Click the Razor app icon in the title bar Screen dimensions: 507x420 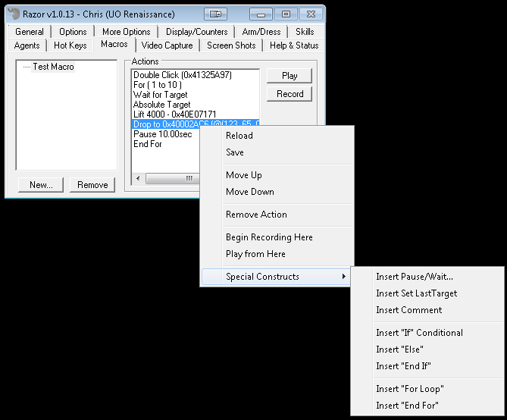[14, 14]
